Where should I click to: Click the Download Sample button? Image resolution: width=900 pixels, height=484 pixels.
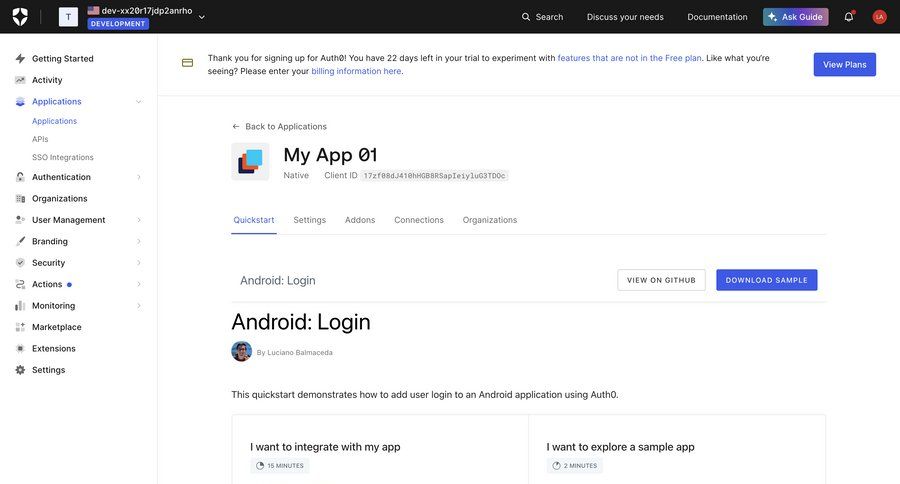(766, 280)
